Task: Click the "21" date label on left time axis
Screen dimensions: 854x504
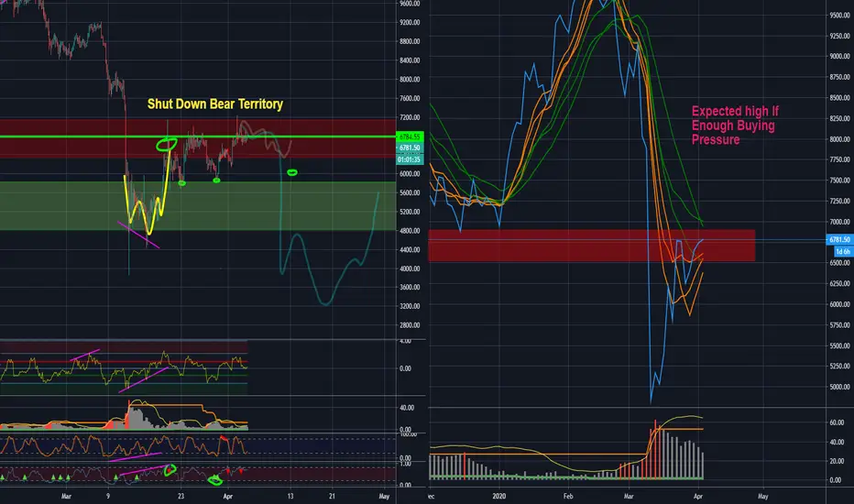Action: pyautogui.click(x=332, y=496)
